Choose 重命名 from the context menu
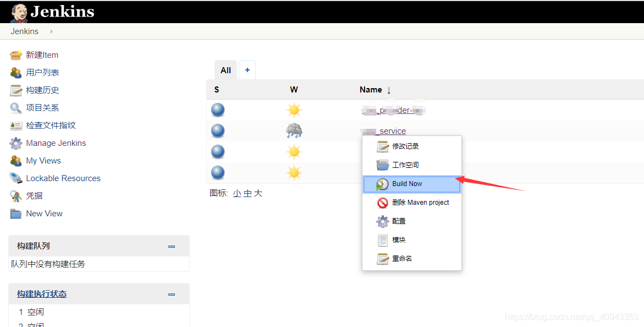Viewport: 644px width, 327px height. 411,259
